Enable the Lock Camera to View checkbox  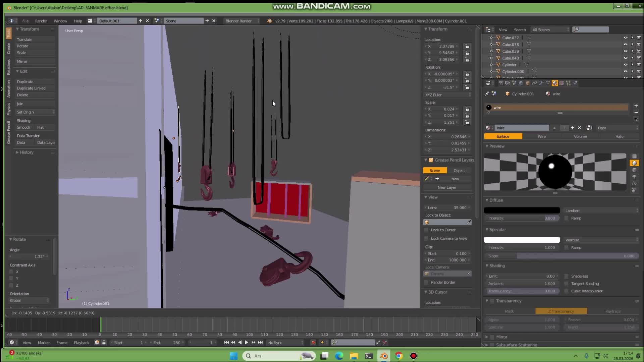pos(426,238)
